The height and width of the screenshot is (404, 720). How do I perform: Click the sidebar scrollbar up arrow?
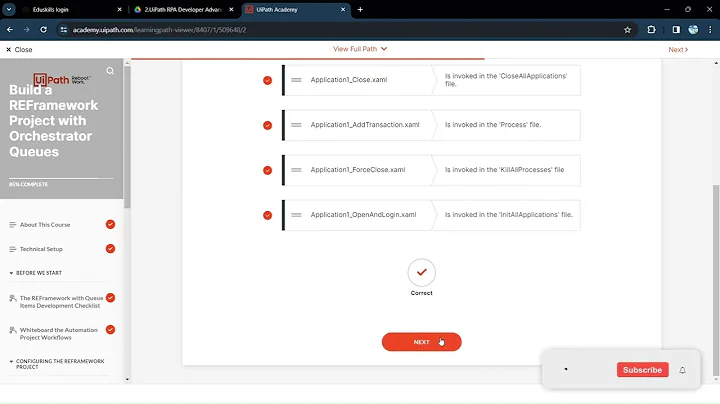(127, 63)
